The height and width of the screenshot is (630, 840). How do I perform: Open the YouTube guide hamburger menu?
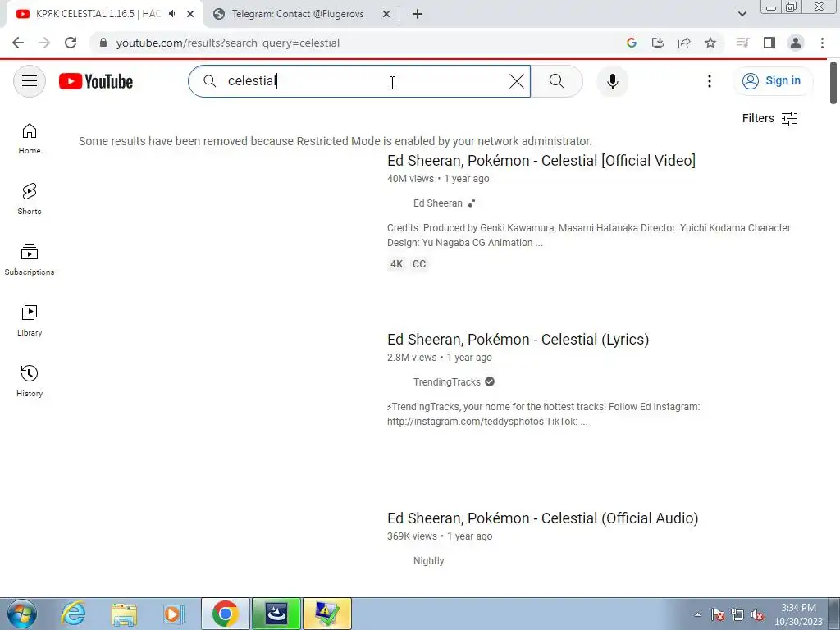point(30,81)
